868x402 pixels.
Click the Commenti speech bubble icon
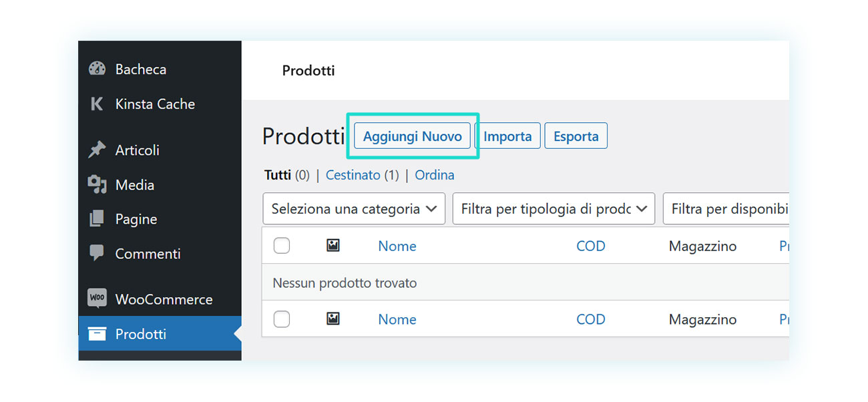[97, 254]
